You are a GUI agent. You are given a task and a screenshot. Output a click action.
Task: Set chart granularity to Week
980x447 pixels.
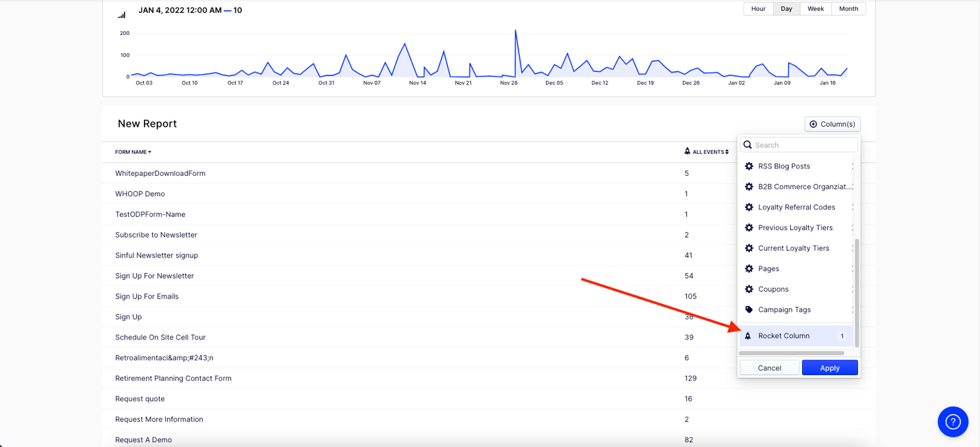pyautogui.click(x=815, y=9)
